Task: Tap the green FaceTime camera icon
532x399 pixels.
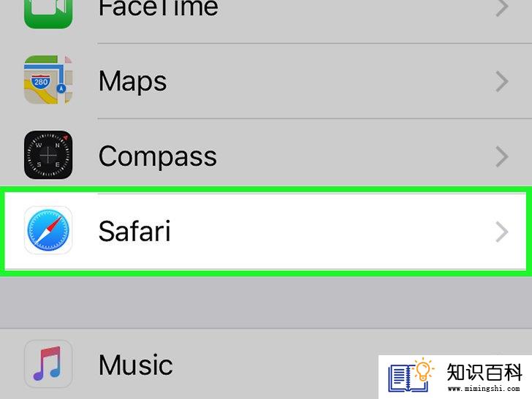Action: coord(48,14)
